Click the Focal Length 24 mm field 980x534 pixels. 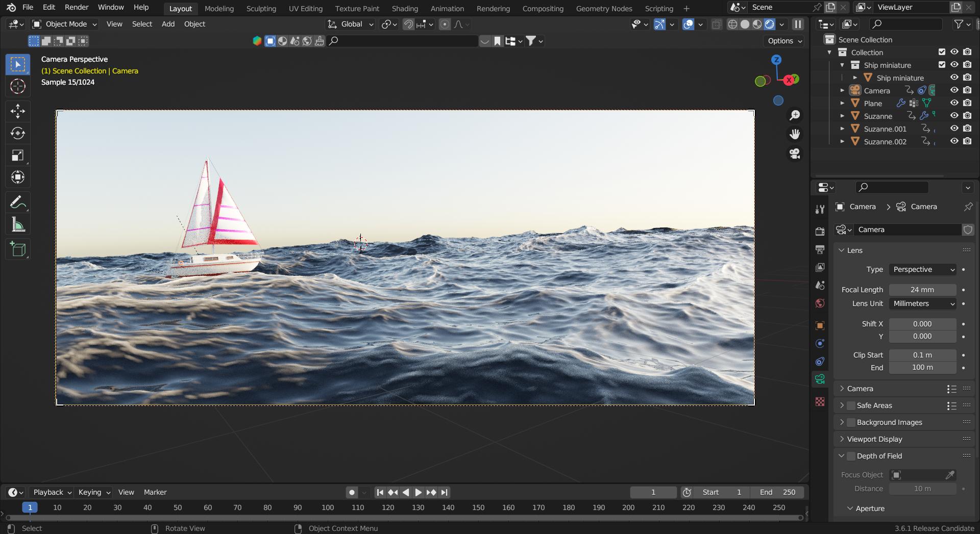(923, 290)
